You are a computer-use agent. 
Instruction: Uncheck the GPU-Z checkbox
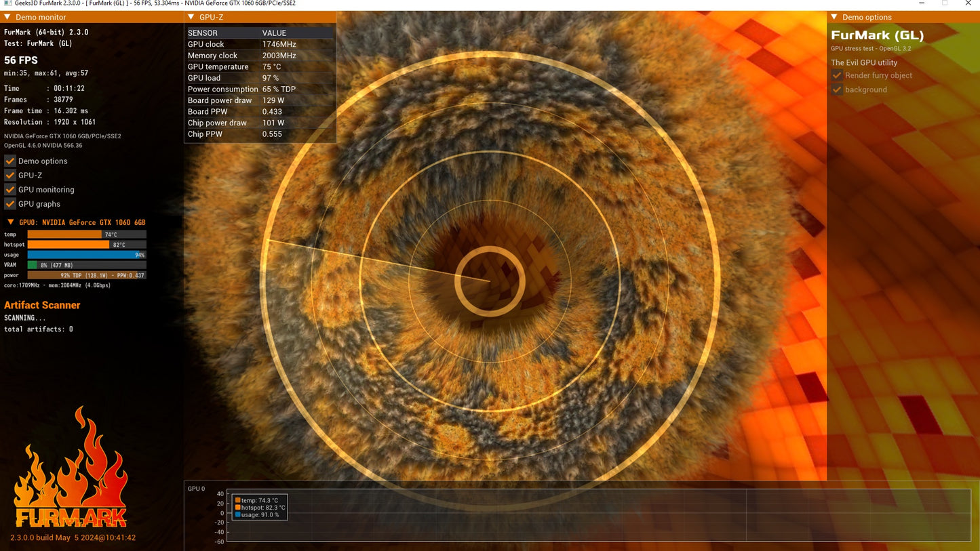(10, 175)
